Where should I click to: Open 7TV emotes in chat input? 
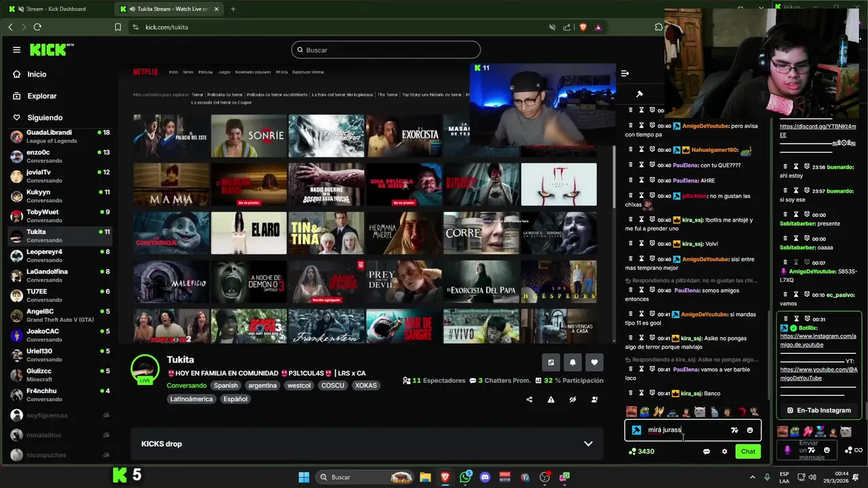[734, 430]
